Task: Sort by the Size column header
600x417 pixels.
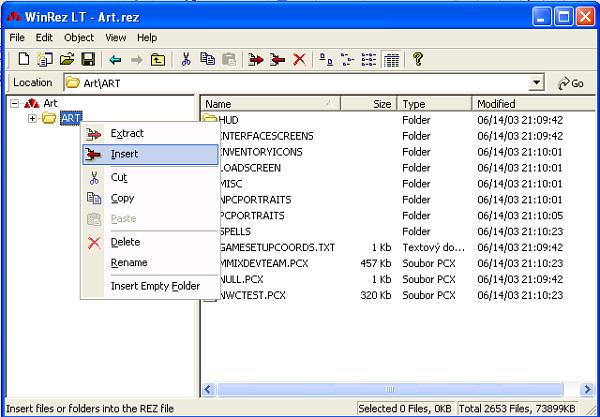Action: (x=368, y=104)
